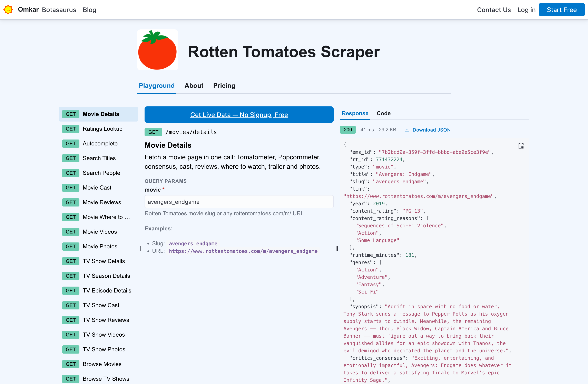Open the TV Season Details endpoint

[98, 276]
